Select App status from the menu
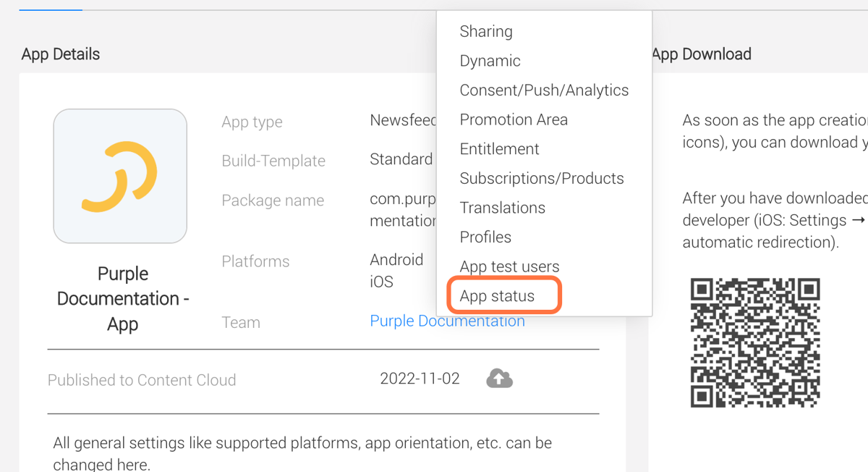 [x=497, y=296]
